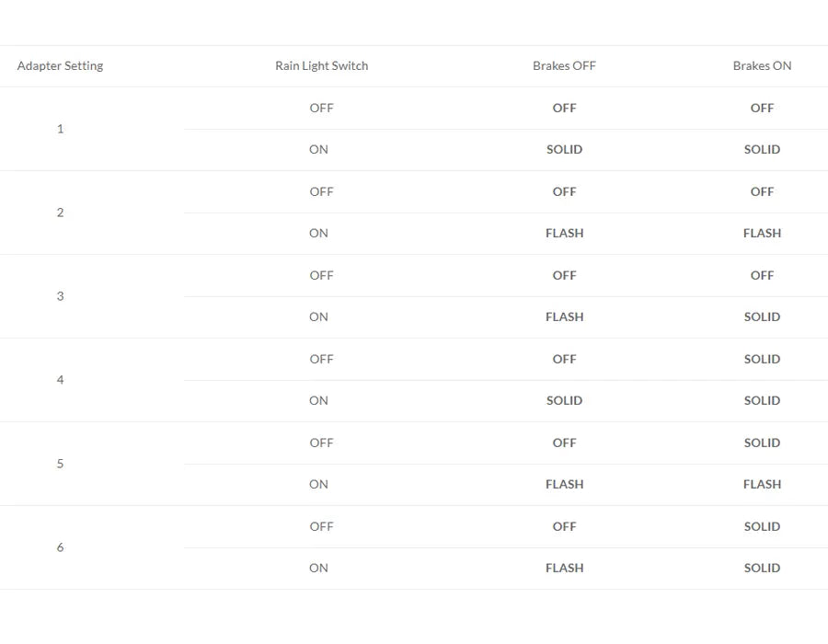The width and height of the screenshot is (828, 644).
Task: Click SOLID under Brakes ON for setting 3
Action: tap(762, 316)
